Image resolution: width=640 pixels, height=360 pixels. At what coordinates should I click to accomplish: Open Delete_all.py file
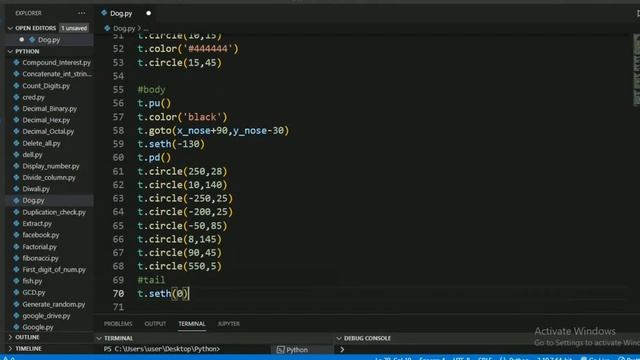[x=41, y=143]
